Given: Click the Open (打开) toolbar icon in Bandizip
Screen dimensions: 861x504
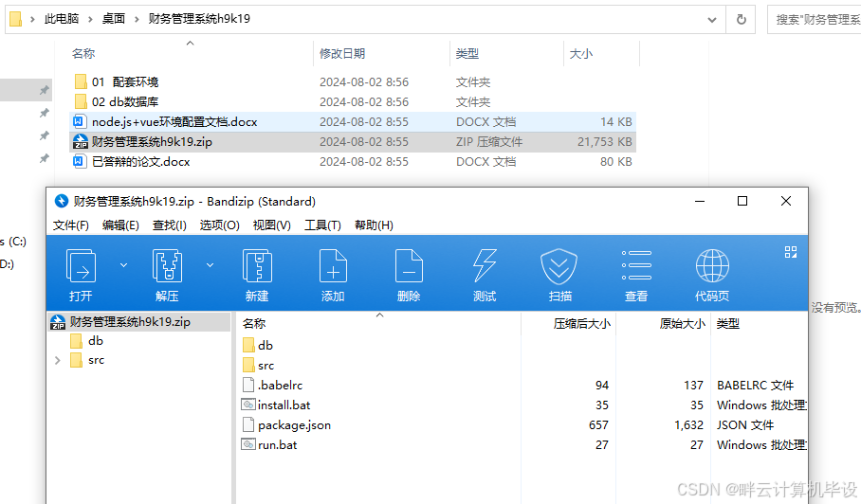Looking at the screenshot, I should 81,276.
